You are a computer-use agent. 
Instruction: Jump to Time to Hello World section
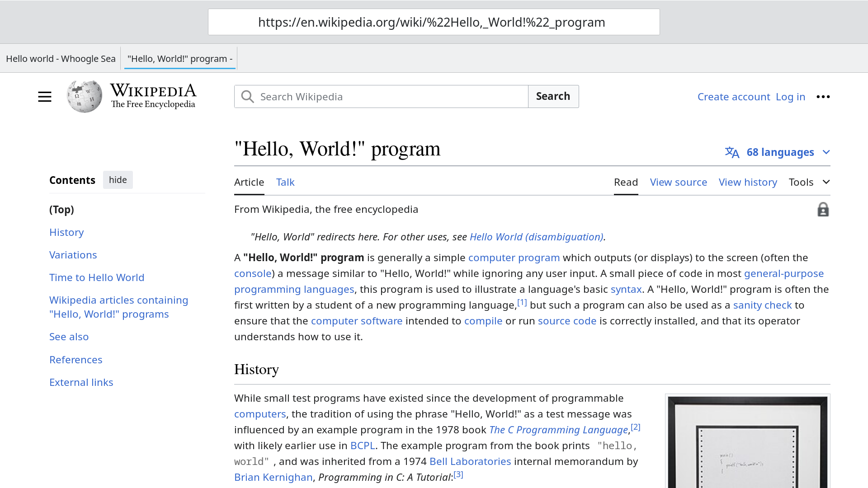tap(97, 277)
